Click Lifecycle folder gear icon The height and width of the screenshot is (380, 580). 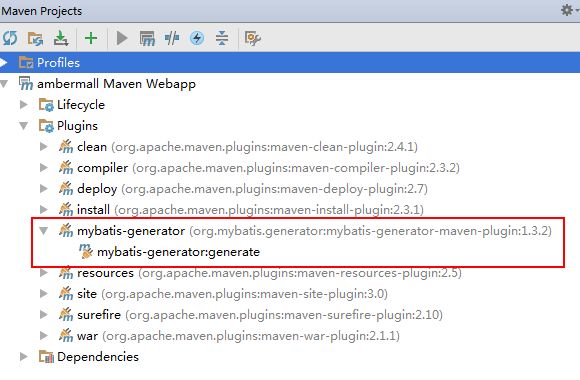[x=46, y=105]
